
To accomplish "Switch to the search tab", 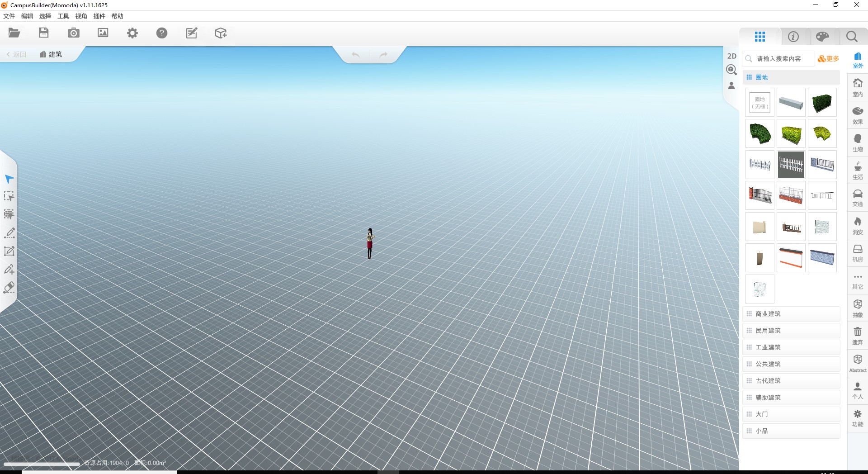I will [x=852, y=37].
